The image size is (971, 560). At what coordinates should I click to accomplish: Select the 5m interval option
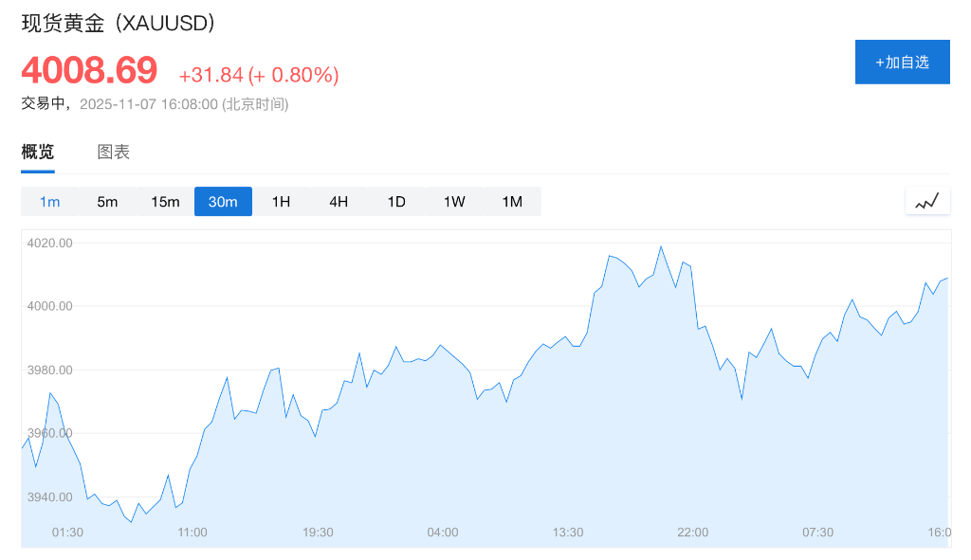pyautogui.click(x=107, y=202)
